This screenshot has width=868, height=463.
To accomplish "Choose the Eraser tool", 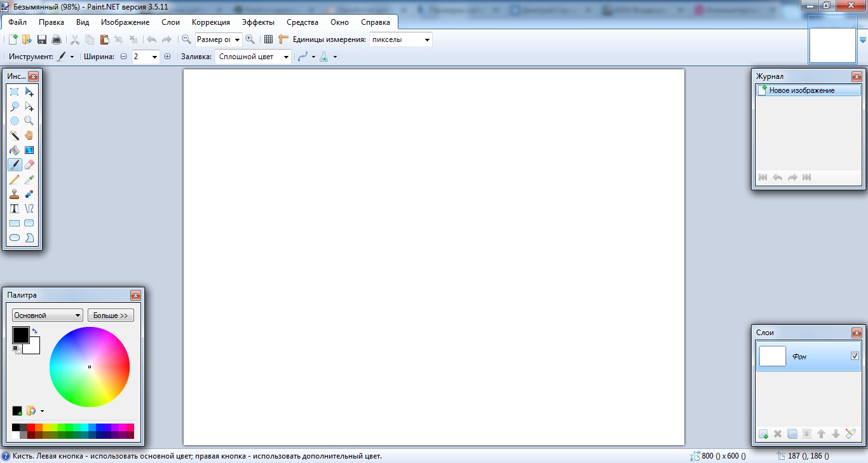I will tap(29, 165).
